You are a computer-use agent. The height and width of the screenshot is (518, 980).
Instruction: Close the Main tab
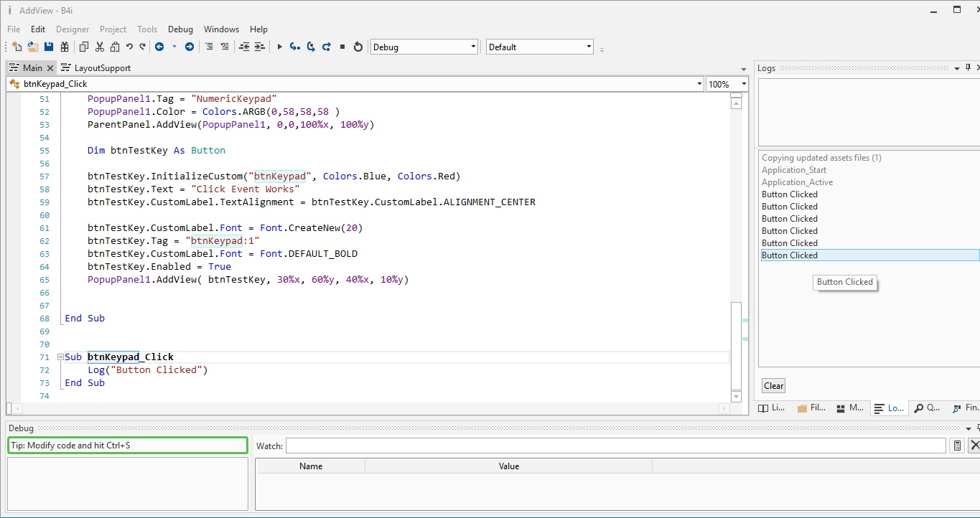click(50, 67)
